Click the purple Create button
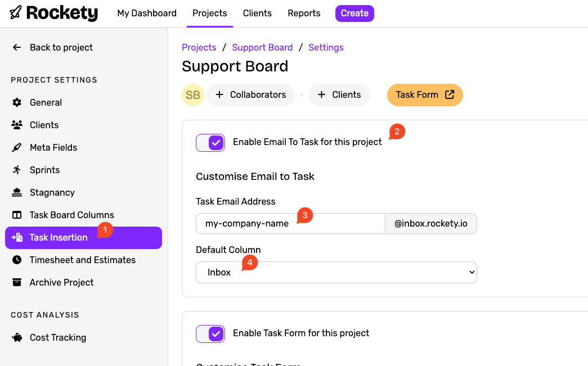The image size is (588, 366). (x=354, y=13)
